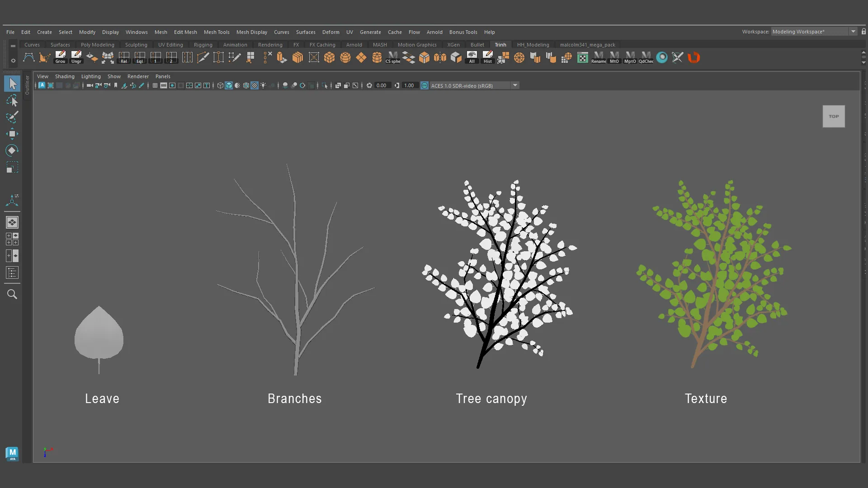The height and width of the screenshot is (488, 868).
Task: Toggle the viewport grid display
Action: [x=155, y=85]
